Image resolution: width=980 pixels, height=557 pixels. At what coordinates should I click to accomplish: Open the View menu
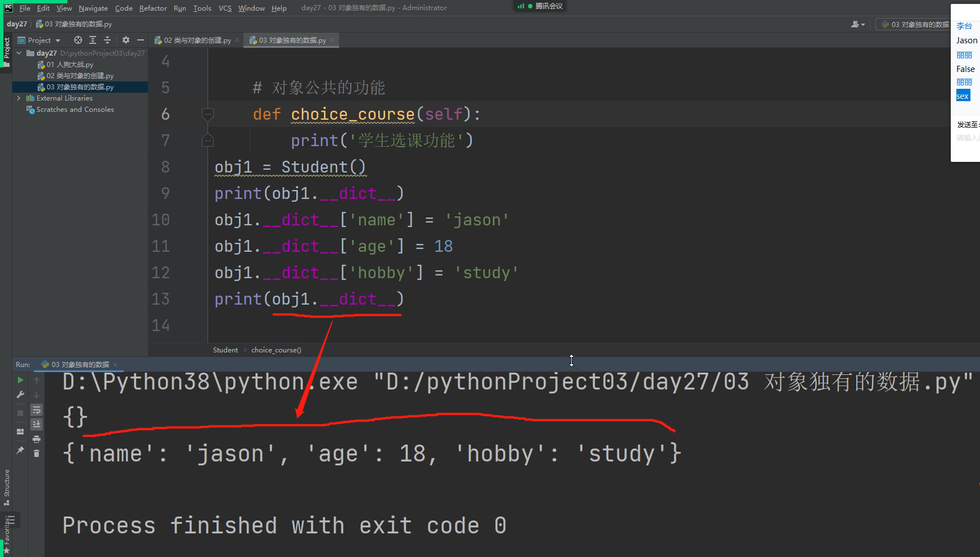pos(64,8)
